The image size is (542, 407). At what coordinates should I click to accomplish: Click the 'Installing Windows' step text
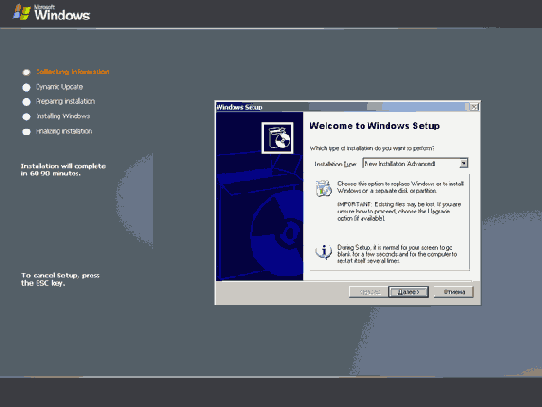tap(63, 116)
